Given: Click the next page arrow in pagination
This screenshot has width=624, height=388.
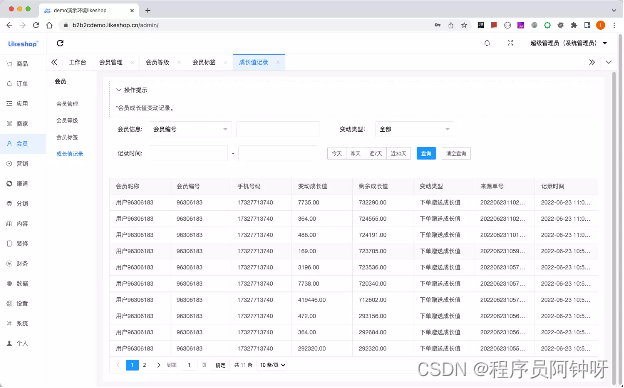Looking at the screenshot, I should 158,365.
